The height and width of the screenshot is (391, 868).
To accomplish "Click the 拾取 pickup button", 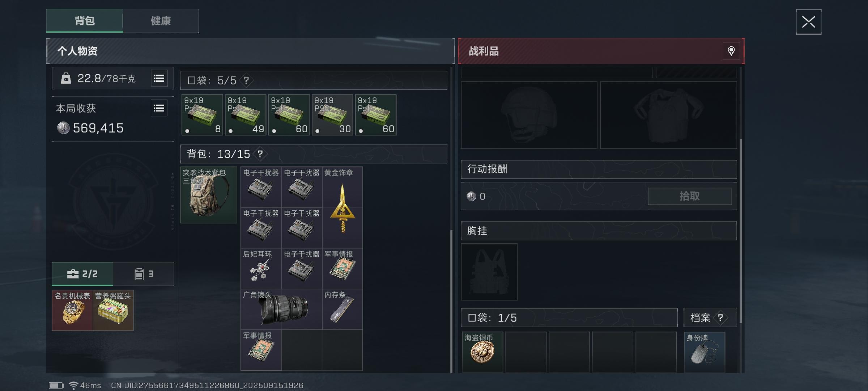I will [690, 196].
